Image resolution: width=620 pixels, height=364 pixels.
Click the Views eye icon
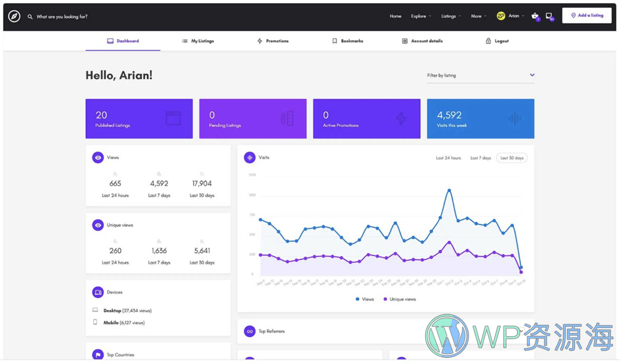98,158
